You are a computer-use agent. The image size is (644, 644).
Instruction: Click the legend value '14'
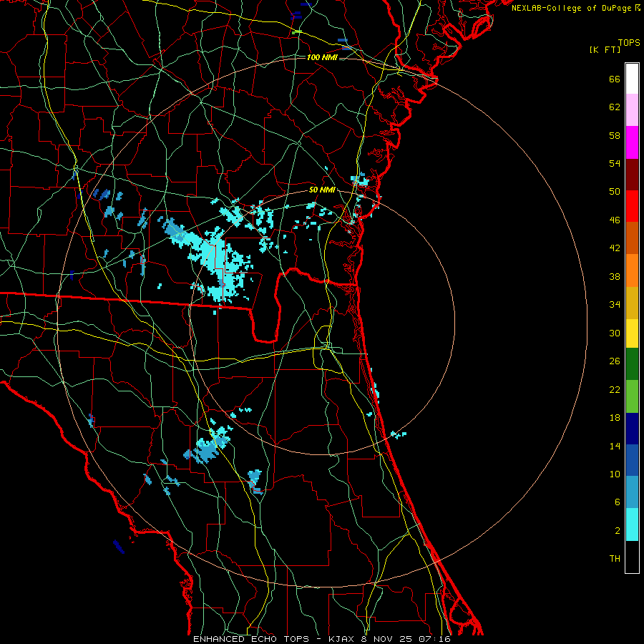(615, 446)
